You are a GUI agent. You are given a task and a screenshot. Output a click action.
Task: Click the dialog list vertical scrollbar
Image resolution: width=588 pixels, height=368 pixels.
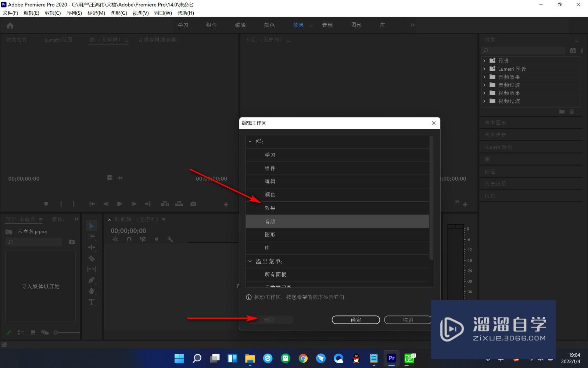tap(431, 198)
